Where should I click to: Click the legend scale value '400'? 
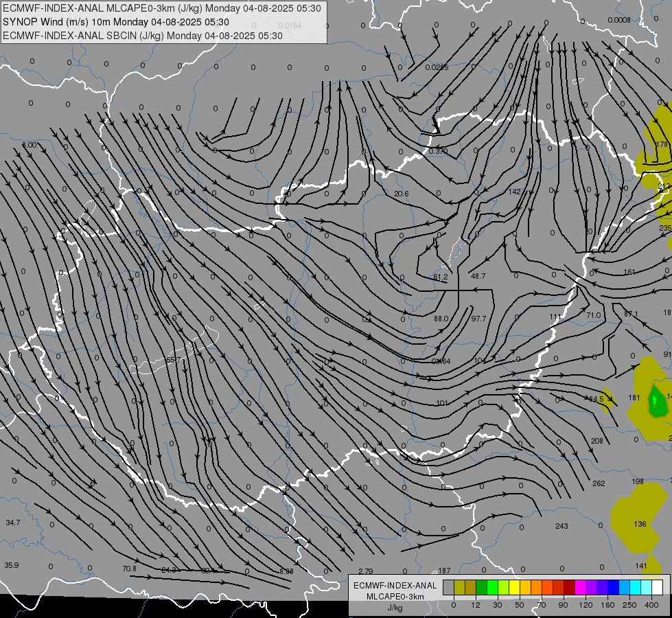[651, 605]
